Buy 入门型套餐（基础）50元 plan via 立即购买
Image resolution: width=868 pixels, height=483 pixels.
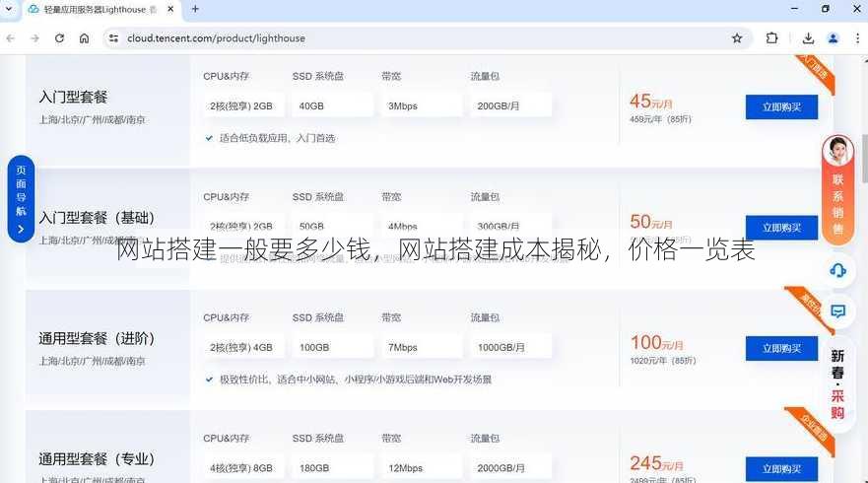(781, 228)
